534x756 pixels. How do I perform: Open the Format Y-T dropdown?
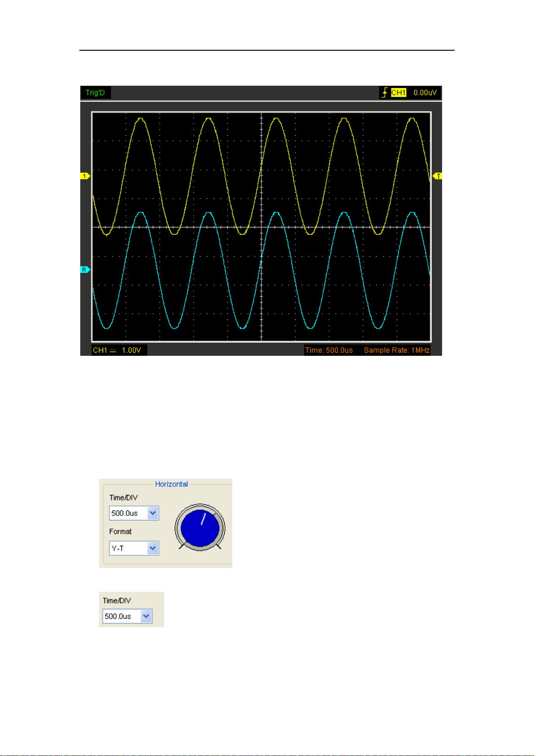coord(153,548)
